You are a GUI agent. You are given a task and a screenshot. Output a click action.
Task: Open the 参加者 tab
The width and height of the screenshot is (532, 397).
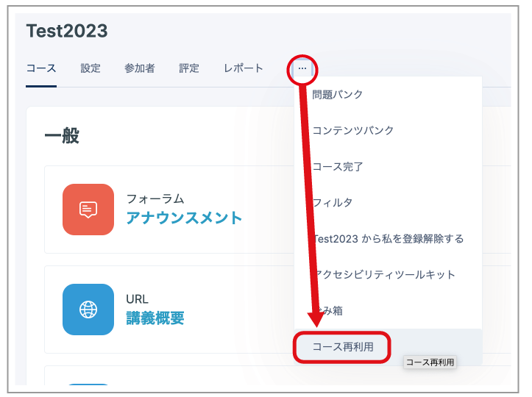pyautogui.click(x=140, y=68)
